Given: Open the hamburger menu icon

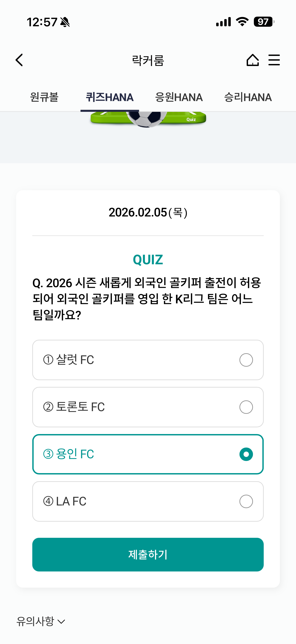Looking at the screenshot, I should tap(274, 60).
